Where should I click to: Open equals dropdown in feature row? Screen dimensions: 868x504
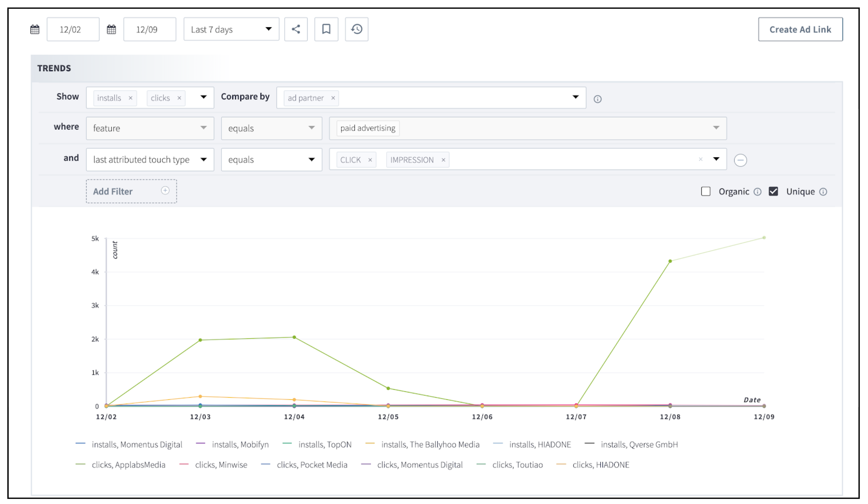(x=272, y=128)
